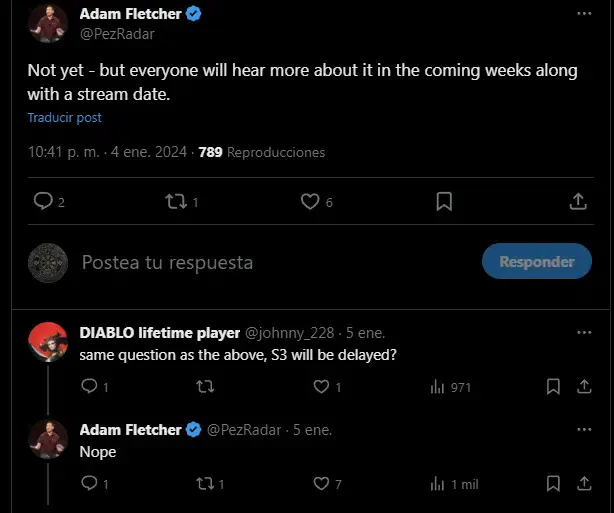Click the Responder button
The image size is (614, 513).
click(537, 261)
